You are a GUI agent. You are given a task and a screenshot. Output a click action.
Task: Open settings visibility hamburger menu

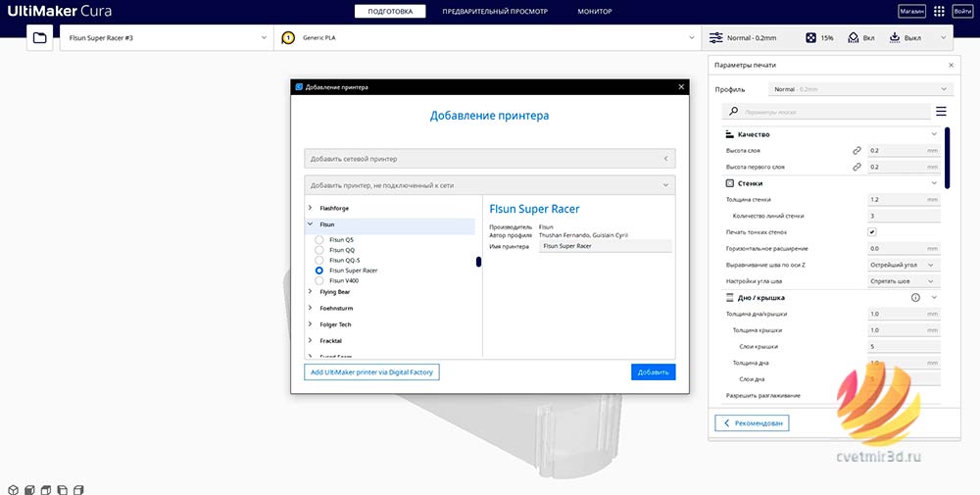tap(941, 112)
